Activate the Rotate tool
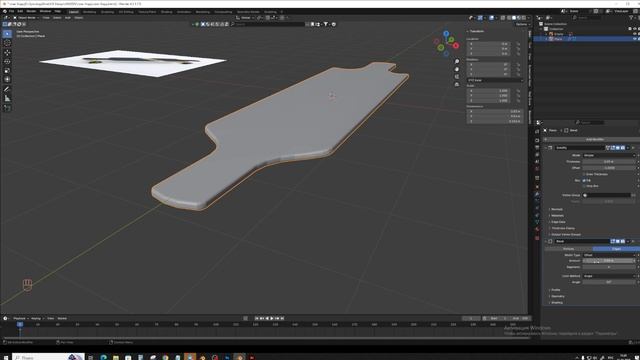 (7, 62)
